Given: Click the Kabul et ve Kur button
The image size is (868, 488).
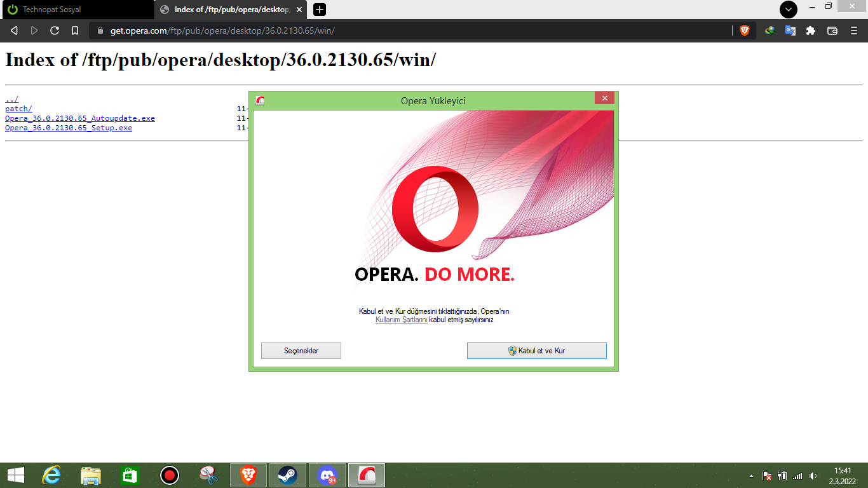Looking at the screenshot, I should pos(537,351).
